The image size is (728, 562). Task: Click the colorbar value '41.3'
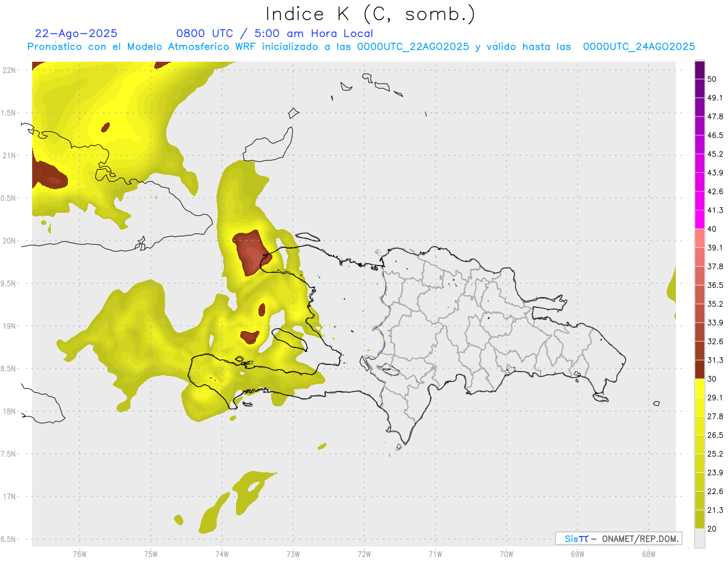(x=715, y=210)
